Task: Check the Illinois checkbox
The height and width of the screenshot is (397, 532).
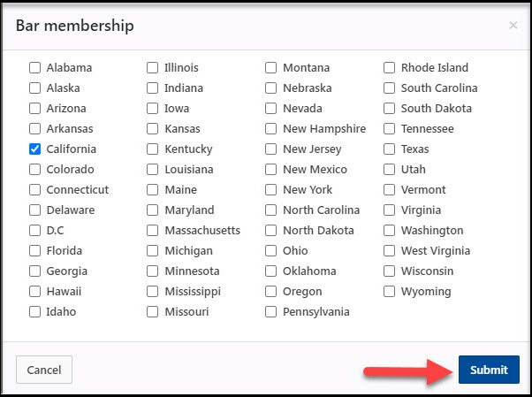Action: click(153, 68)
